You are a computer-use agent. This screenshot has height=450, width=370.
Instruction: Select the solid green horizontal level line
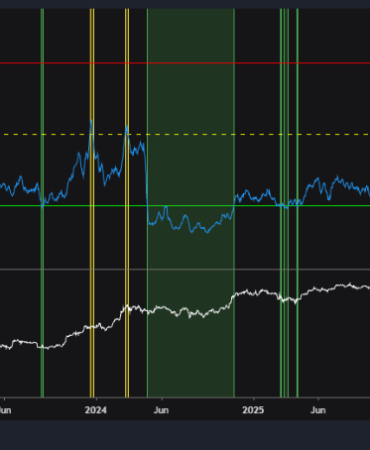point(185,206)
